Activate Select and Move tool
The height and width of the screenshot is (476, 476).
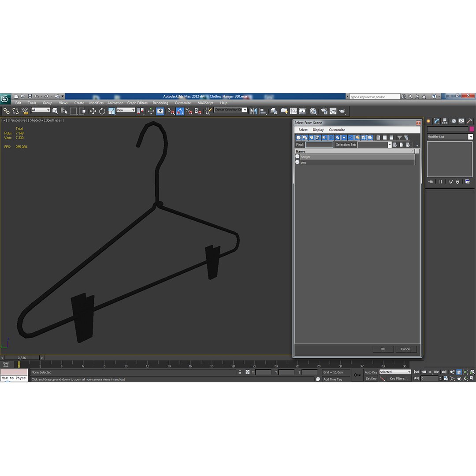click(93, 112)
